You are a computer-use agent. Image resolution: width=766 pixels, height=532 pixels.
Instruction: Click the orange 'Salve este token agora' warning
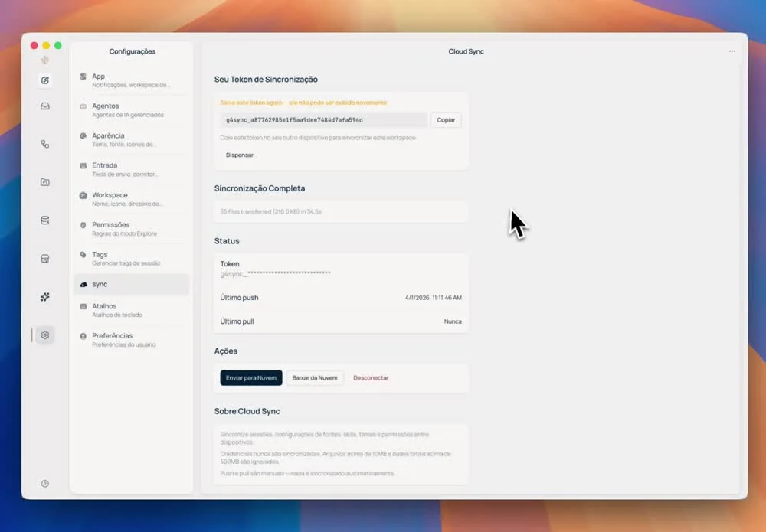(303, 103)
